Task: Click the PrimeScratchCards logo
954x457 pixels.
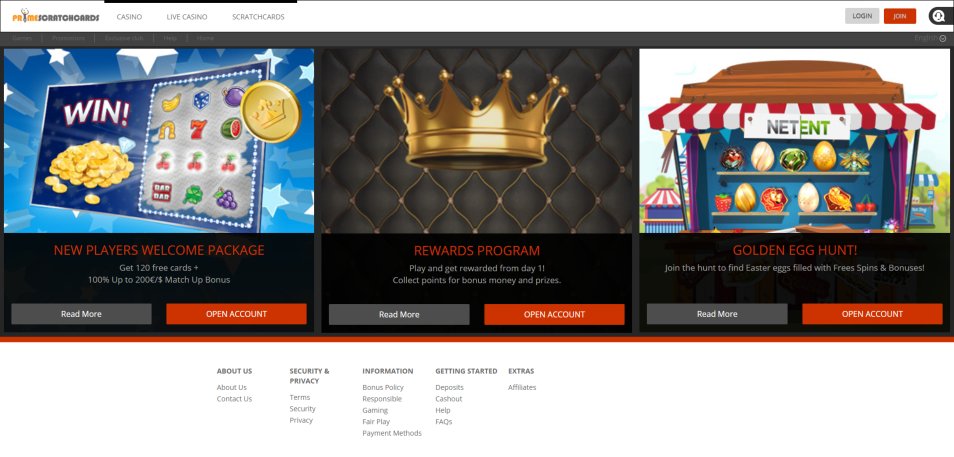Action: [55, 16]
